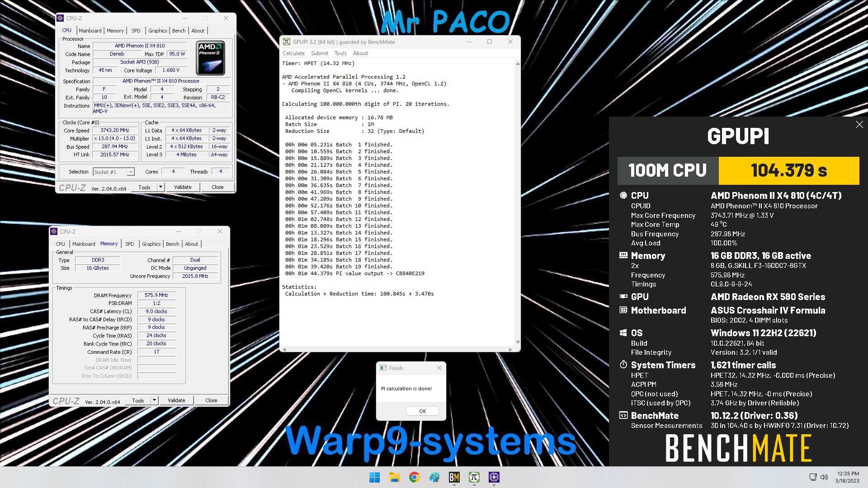The image size is (868, 488).
Task: Click Close button in lower CPU-Z
Action: [211, 400]
